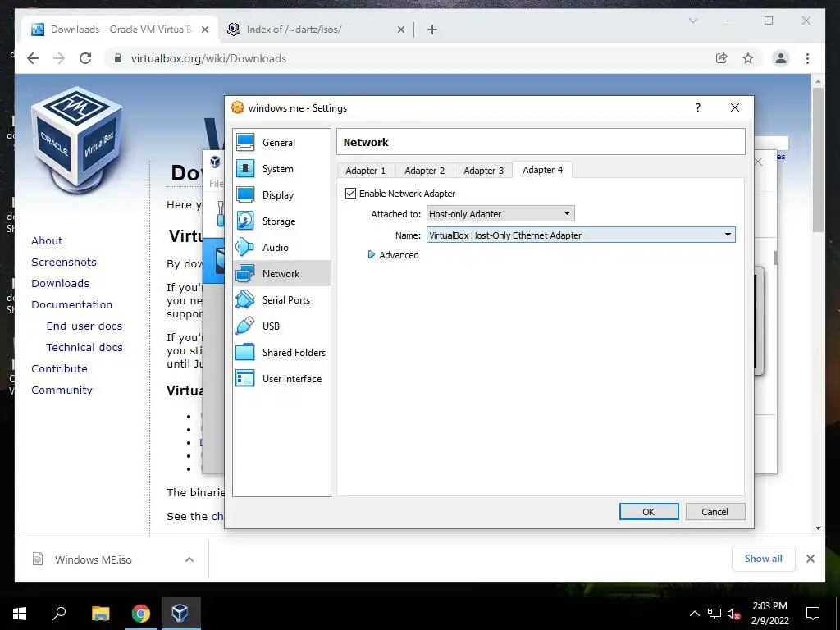Screen dimensions: 840x630
Task: Click the Network category in the sidebar
Action: click(282, 274)
